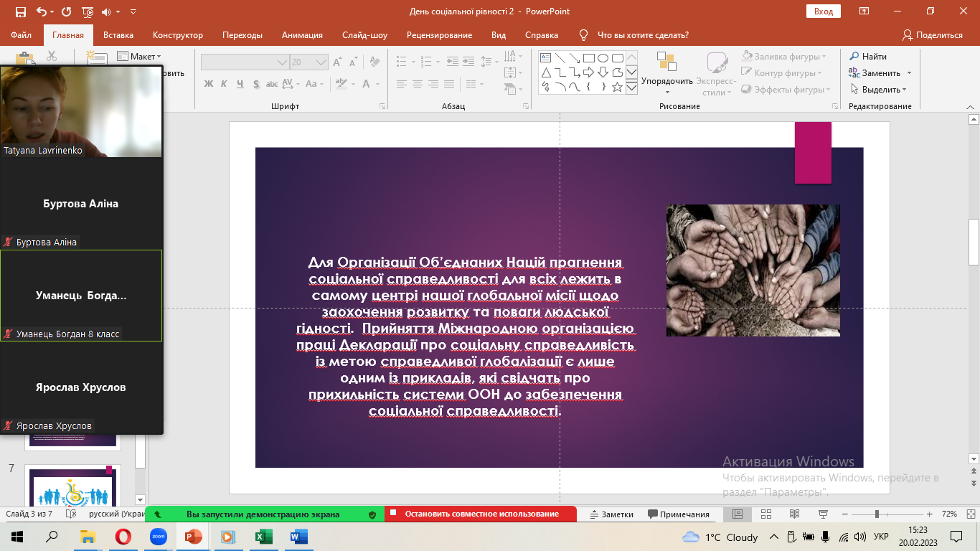Toggle Bold (Ж) formatting
This screenshot has height=551, width=980.
point(209,84)
